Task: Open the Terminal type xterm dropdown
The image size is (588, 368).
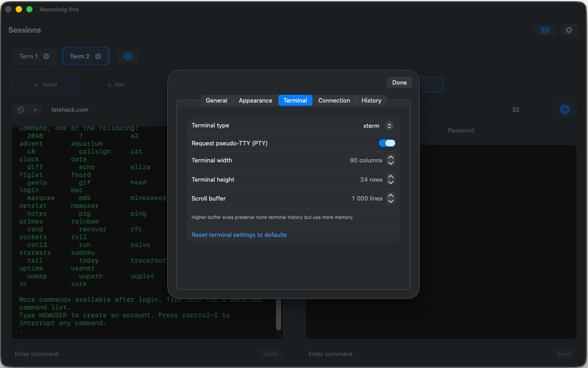Action: point(378,126)
